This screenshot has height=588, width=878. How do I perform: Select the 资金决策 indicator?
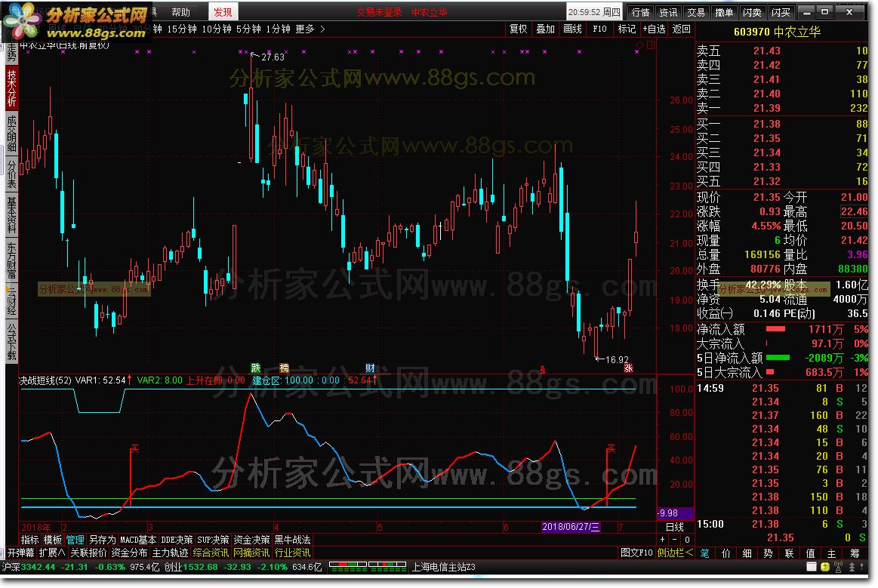[x=251, y=540]
